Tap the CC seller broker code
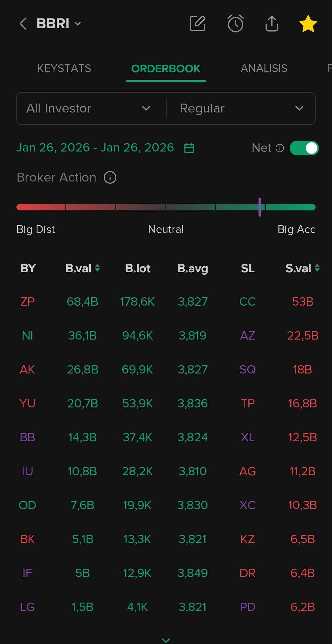Image resolution: width=332 pixels, height=644 pixels. (248, 302)
